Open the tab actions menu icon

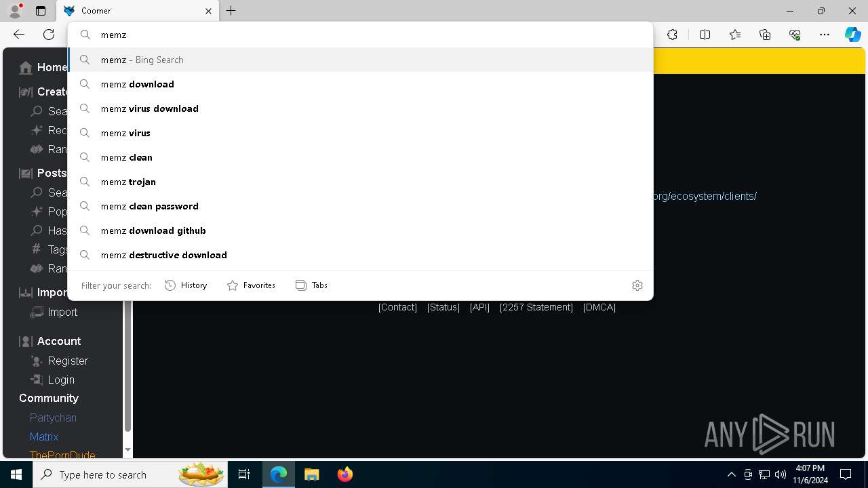[x=41, y=11]
